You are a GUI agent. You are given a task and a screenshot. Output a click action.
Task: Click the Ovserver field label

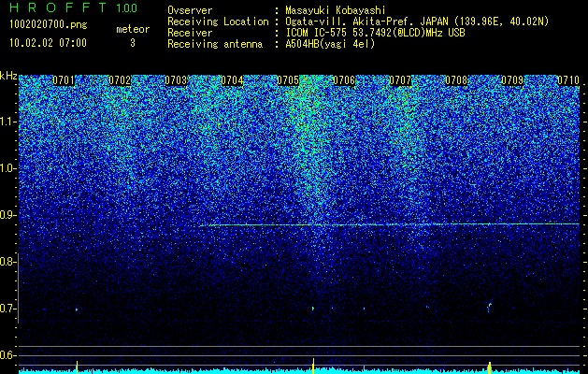point(190,11)
